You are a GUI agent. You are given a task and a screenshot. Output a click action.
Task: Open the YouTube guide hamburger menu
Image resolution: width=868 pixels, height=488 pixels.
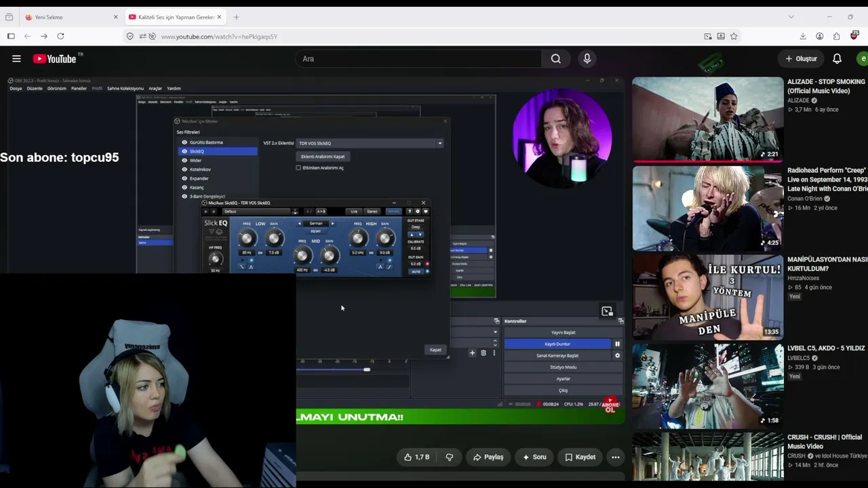[x=16, y=59]
